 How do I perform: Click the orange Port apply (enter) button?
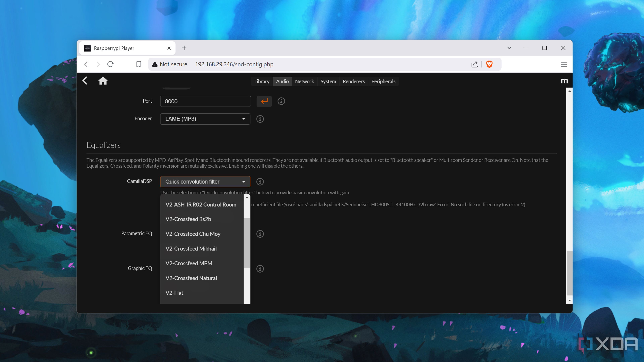click(x=264, y=101)
